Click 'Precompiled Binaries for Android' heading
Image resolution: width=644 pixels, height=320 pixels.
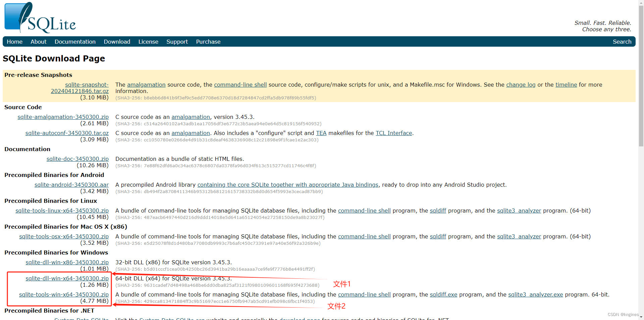(54, 175)
